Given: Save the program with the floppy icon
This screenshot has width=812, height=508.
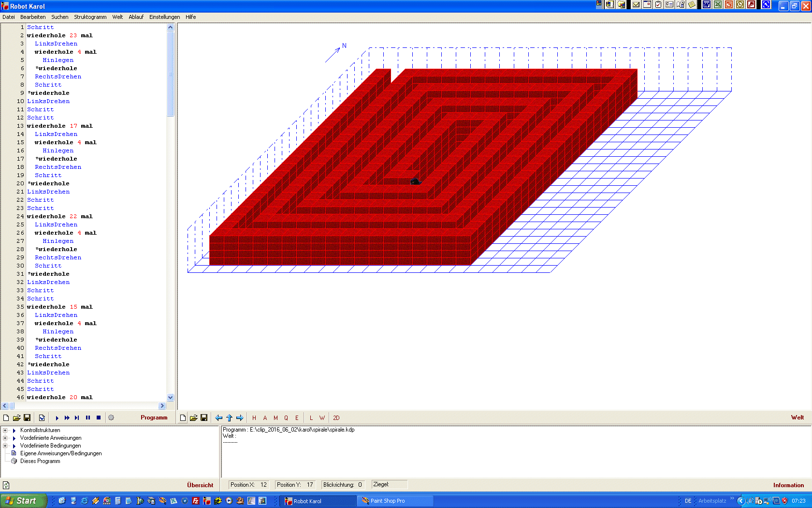Looking at the screenshot, I should coord(27,418).
